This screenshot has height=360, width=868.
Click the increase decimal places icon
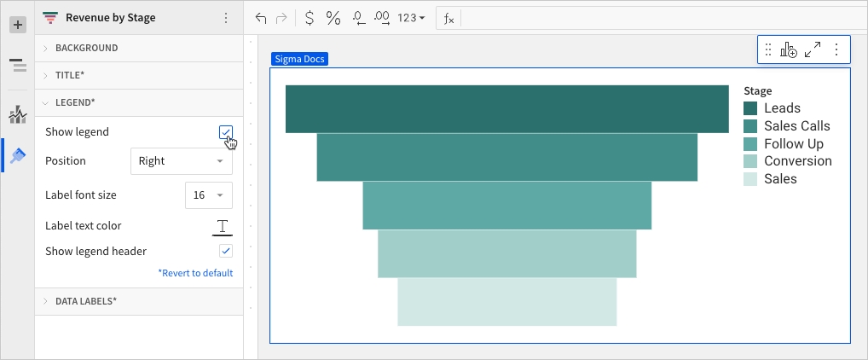(x=382, y=18)
